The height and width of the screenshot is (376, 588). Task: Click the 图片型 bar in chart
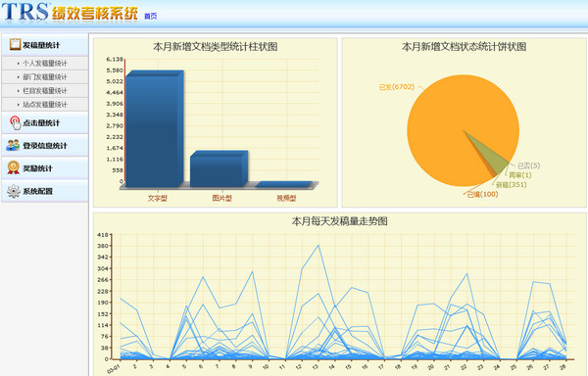coord(219,168)
